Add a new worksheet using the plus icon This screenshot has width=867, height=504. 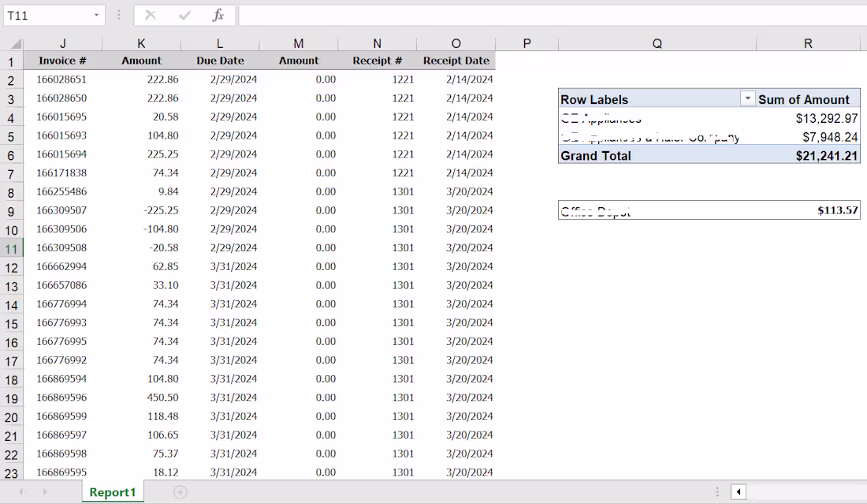(180, 491)
